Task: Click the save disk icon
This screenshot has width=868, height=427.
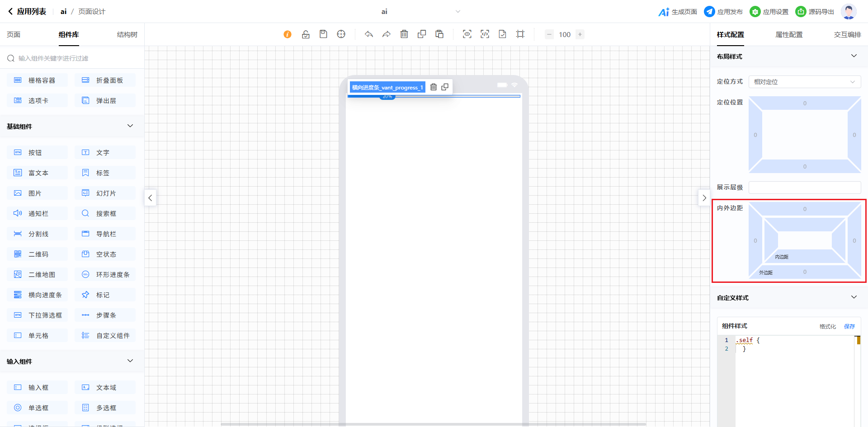Action: pyautogui.click(x=323, y=34)
